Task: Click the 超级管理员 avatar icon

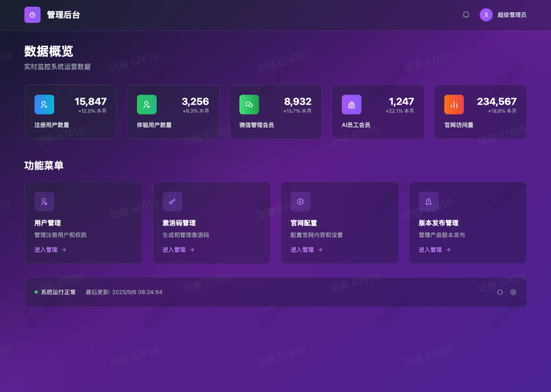Action: tap(486, 15)
